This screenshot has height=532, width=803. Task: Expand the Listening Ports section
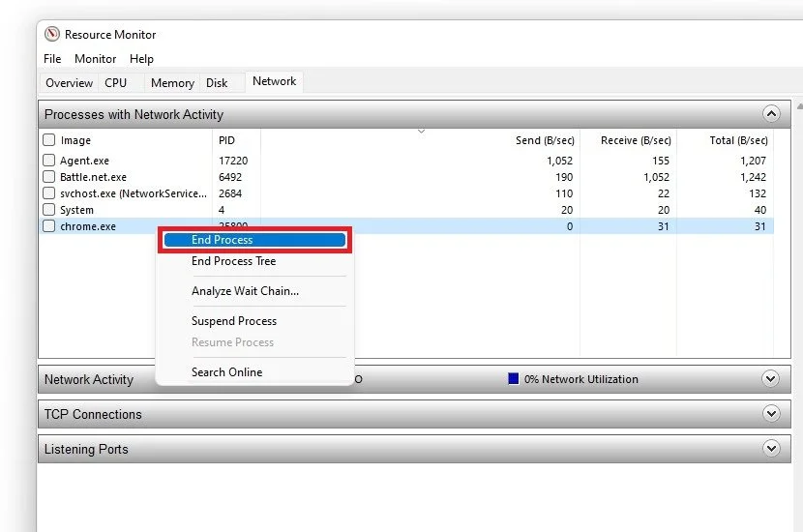point(771,449)
